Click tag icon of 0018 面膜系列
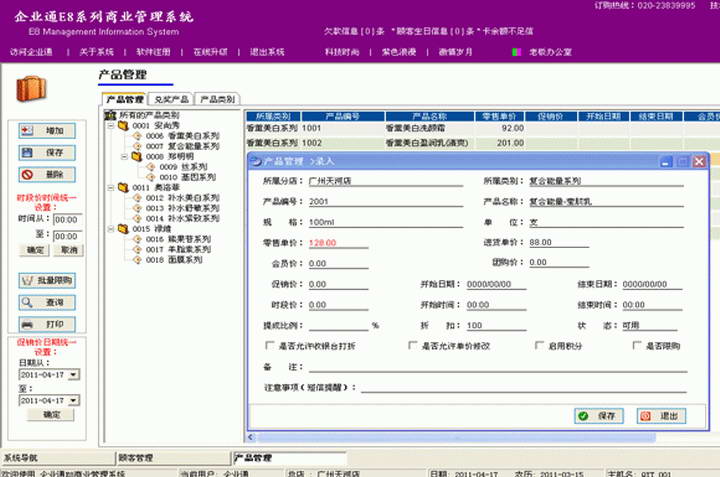 coord(137,260)
